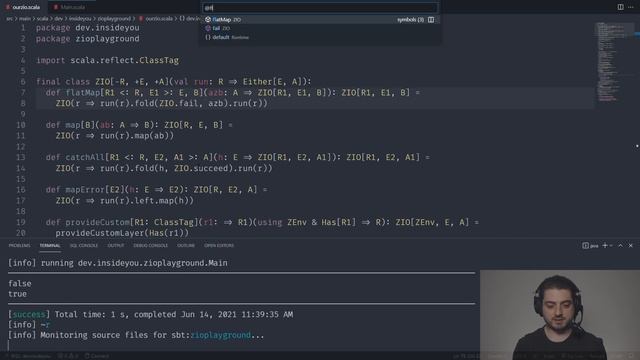This screenshot has height=360, width=640.
Task: Close the terminal panel
Action: coord(631,245)
